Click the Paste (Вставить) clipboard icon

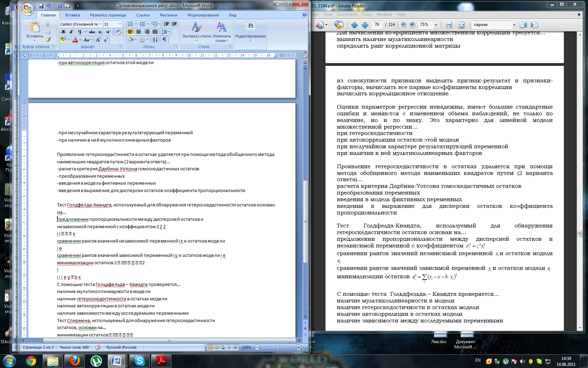(35, 27)
